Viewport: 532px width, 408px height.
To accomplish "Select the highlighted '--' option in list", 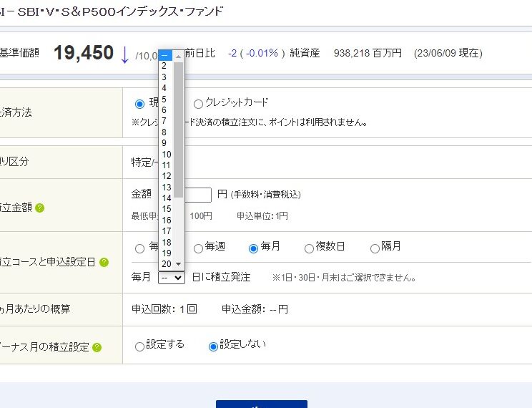I will [166, 55].
